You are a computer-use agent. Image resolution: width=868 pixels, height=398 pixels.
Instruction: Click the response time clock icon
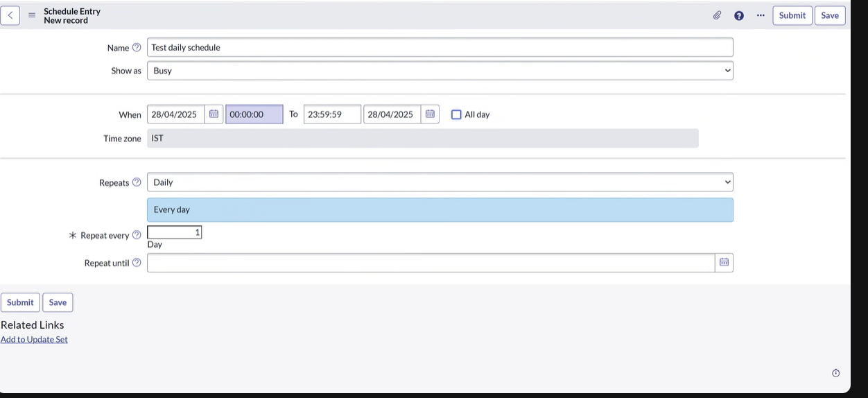[x=835, y=373]
